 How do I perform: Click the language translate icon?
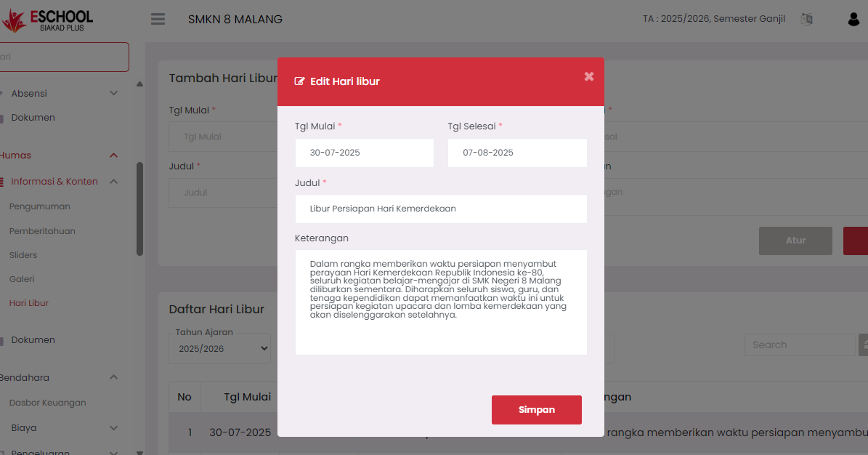[806, 20]
